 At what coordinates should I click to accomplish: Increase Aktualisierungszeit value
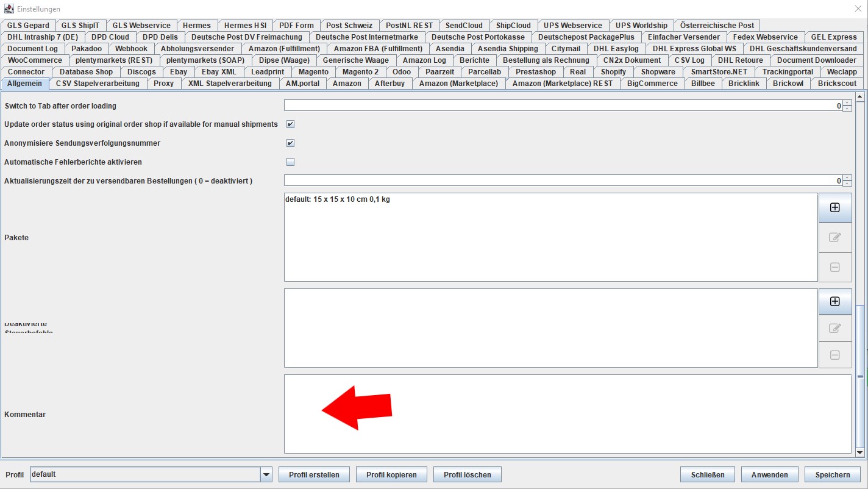tap(847, 178)
